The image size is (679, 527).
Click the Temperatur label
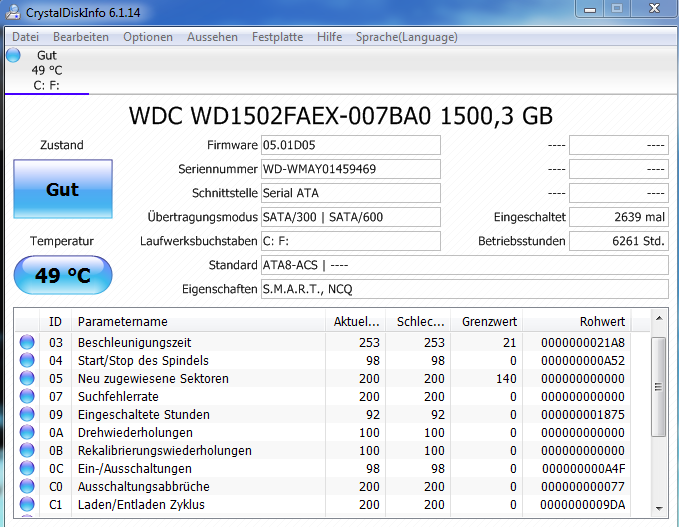pyautogui.click(x=62, y=241)
